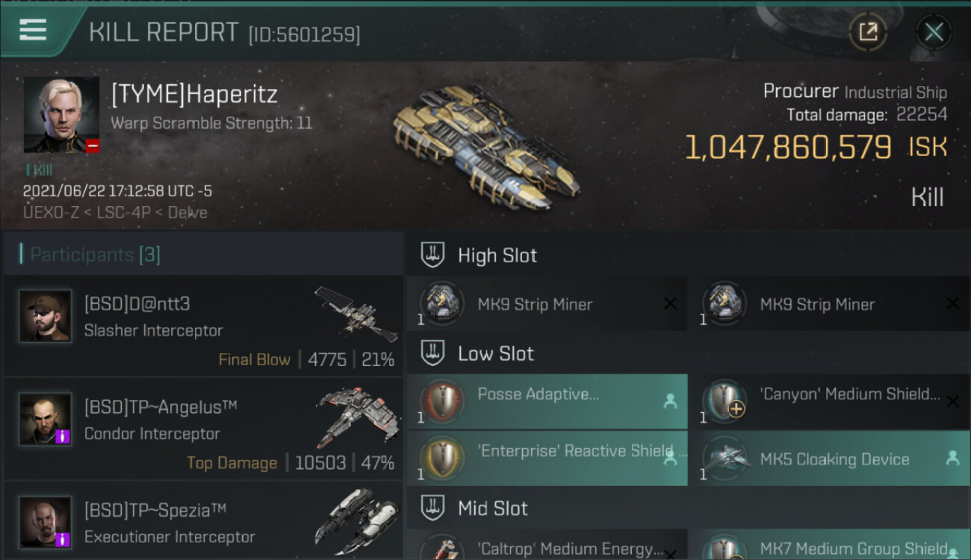Open the hamburger menu icon
The width and height of the screenshot is (971, 560).
pyautogui.click(x=32, y=30)
